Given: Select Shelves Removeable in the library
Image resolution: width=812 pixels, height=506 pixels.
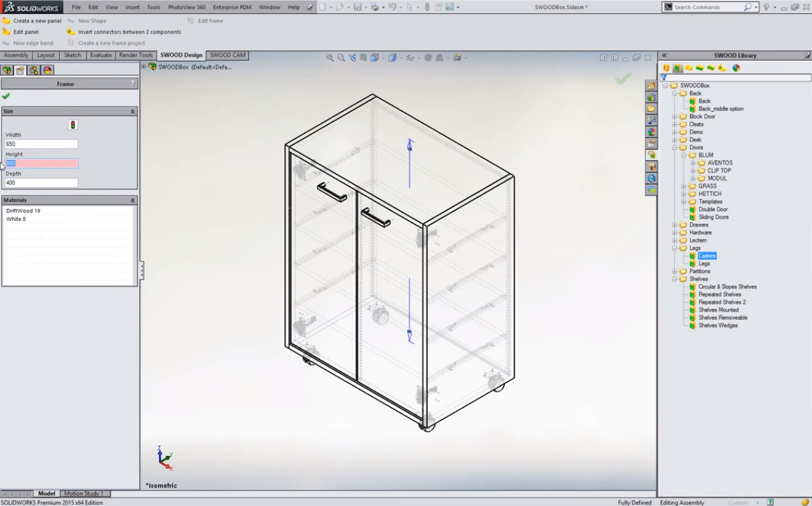Looking at the screenshot, I should 723,318.
